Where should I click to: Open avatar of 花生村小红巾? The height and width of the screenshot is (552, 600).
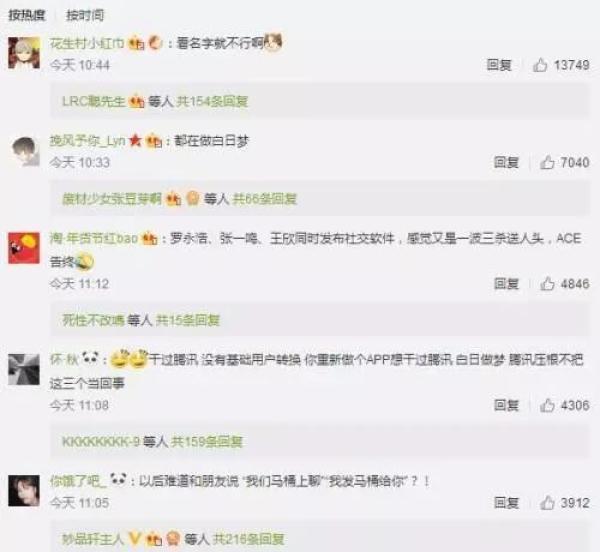pos(24,53)
